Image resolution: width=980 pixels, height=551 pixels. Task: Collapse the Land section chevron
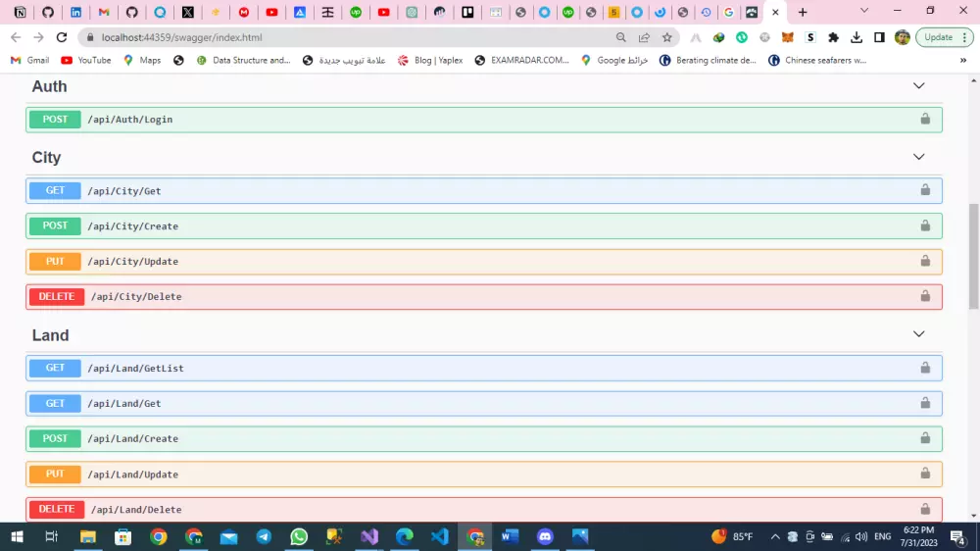(919, 334)
